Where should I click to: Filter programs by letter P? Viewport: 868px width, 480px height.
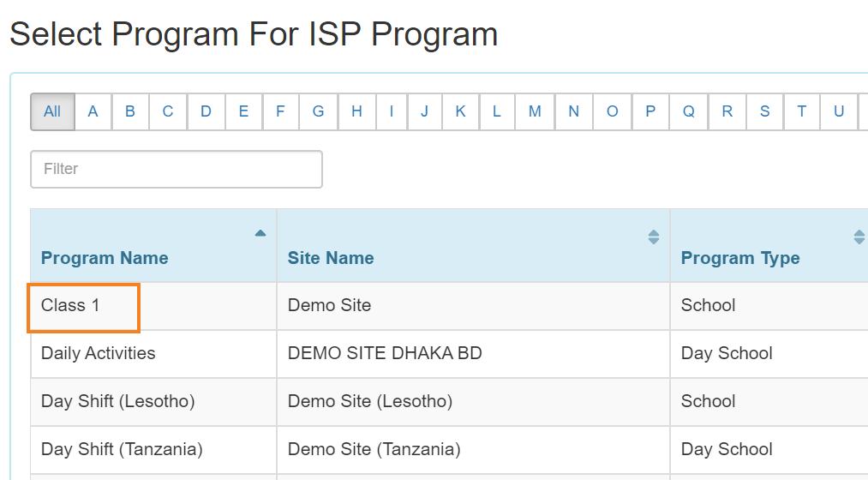650,111
